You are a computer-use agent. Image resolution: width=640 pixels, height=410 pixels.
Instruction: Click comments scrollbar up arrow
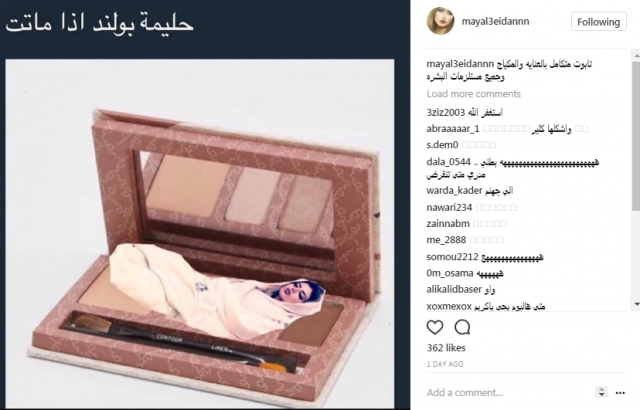[x=636, y=55]
